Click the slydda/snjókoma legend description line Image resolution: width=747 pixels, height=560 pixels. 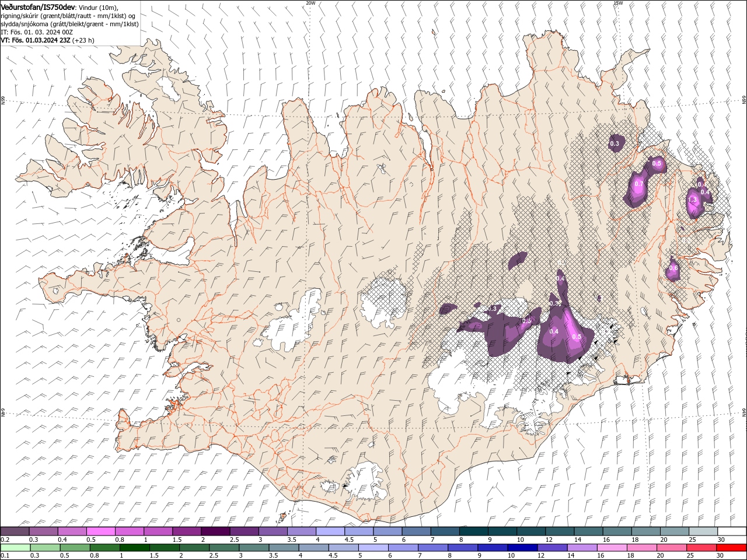pos(69,24)
